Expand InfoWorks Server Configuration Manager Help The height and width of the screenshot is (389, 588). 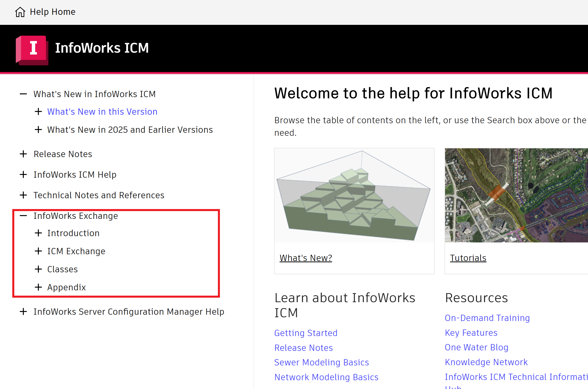point(23,312)
